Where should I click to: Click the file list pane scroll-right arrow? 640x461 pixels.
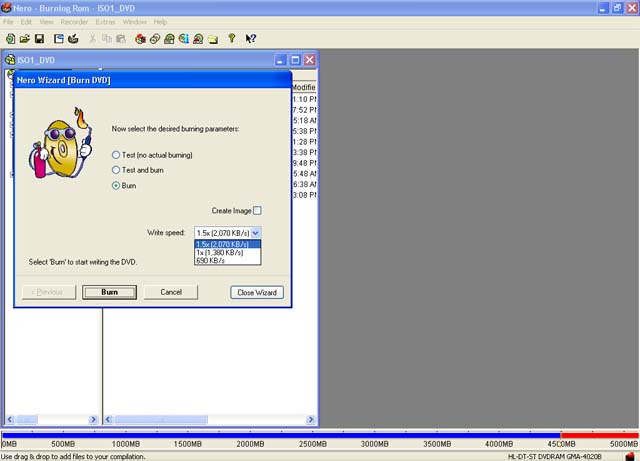[311, 419]
